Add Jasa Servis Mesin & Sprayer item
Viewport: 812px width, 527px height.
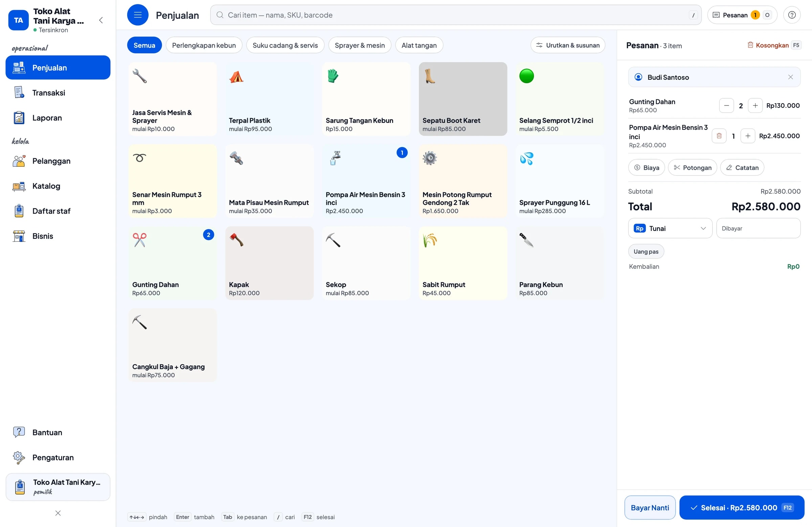pos(173,99)
